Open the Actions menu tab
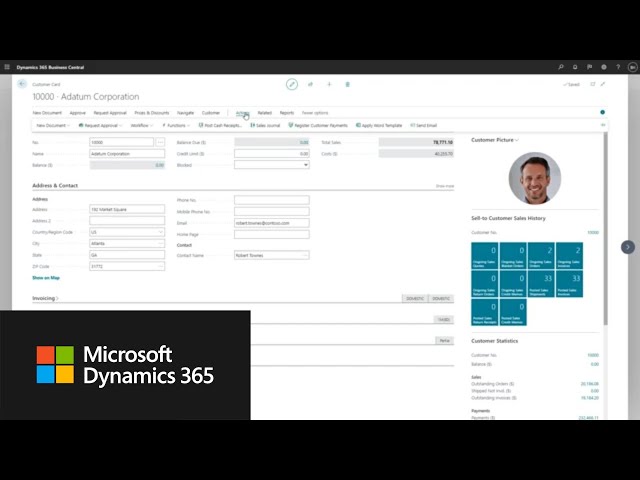The width and height of the screenshot is (640, 480). [242, 113]
